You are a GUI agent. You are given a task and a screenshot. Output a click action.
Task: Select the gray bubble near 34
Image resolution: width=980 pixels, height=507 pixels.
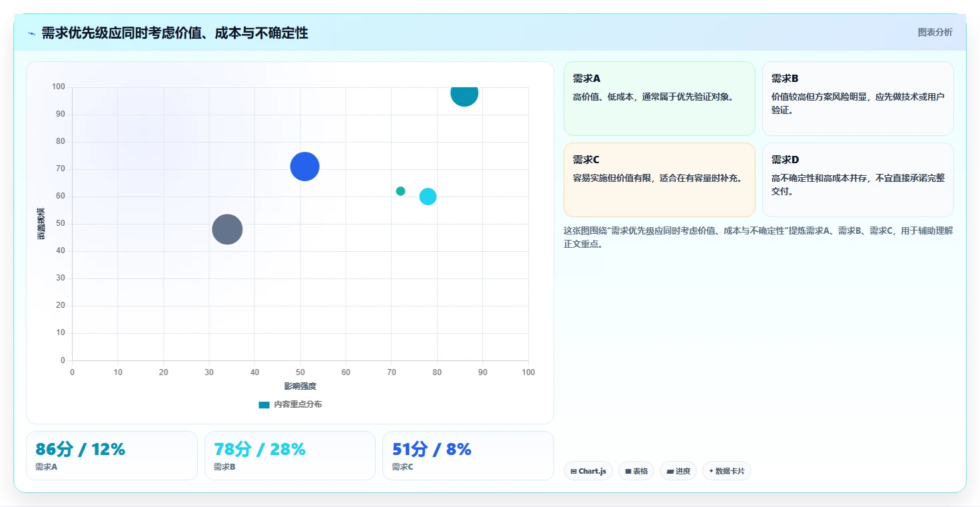[227, 229]
